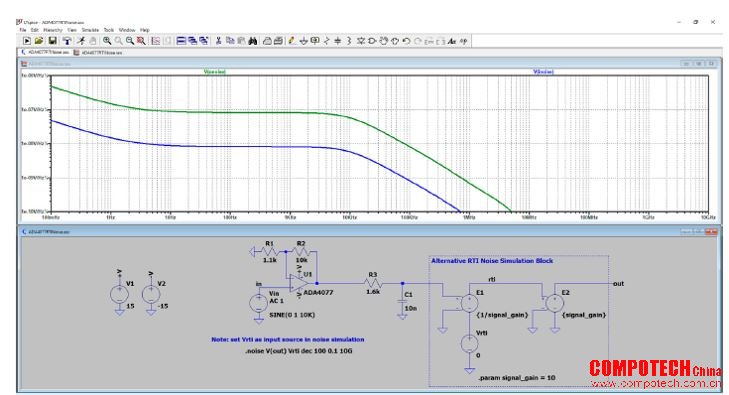Screen dimensions: 729x395
Task: Print using the printer icon
Action: pos(278,41)
